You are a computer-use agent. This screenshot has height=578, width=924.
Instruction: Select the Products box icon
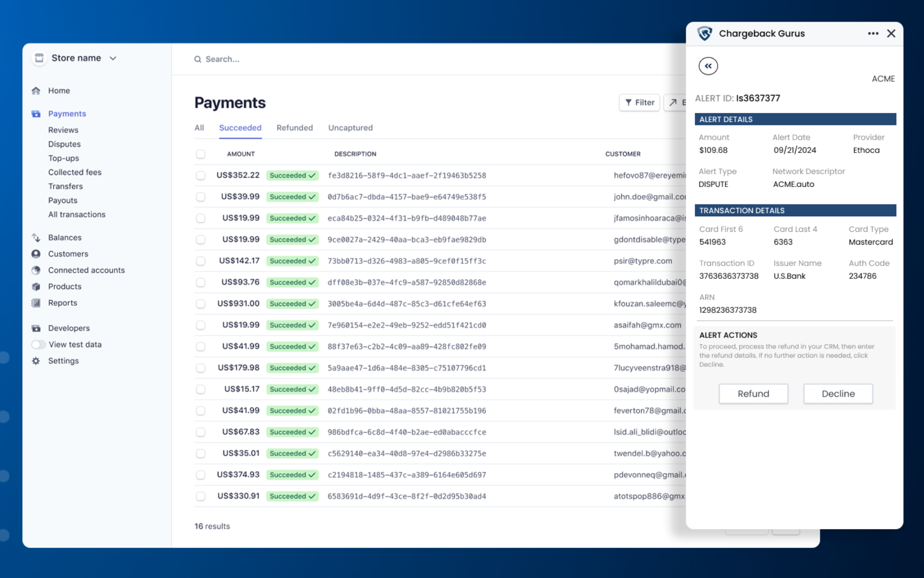coord(36,287)
